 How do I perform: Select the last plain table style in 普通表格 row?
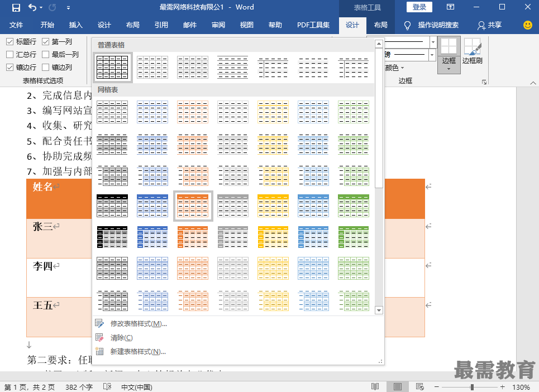pyautogui.click(x=354, y=68)
